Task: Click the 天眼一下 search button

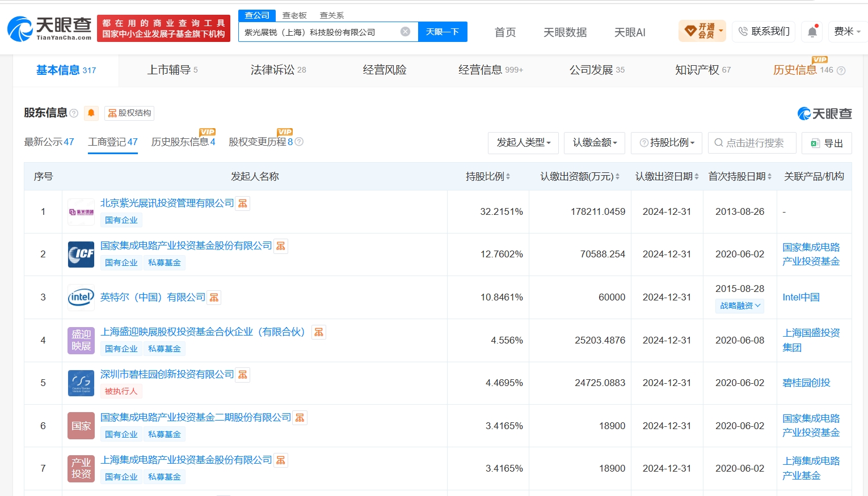Action: pyautogui.click(x=443, y=32)
